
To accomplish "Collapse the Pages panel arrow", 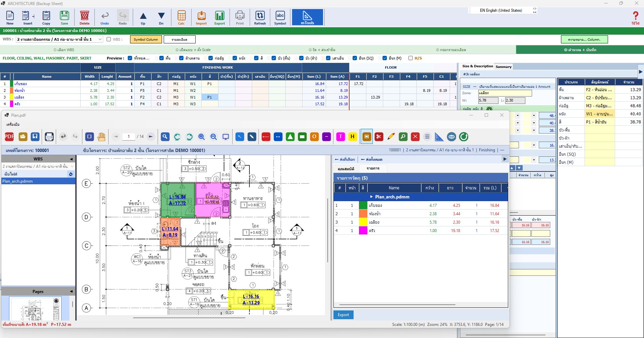I will [x=71, y=291].
